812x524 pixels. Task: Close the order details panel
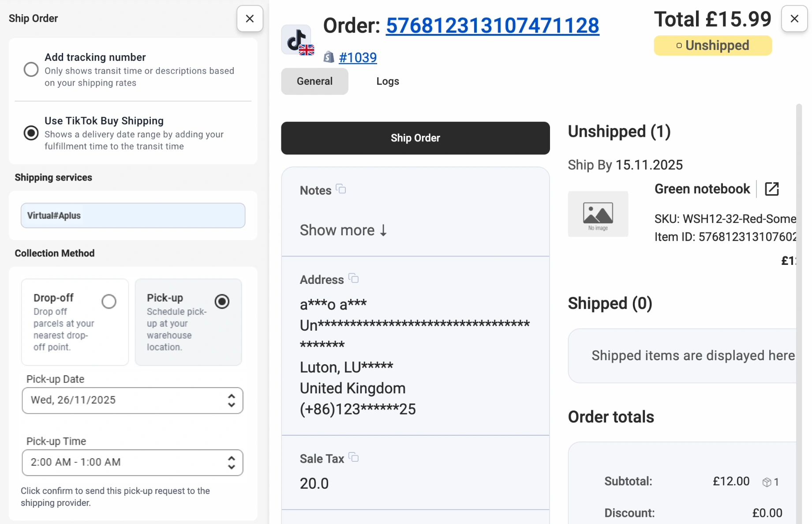coord(794,19)
